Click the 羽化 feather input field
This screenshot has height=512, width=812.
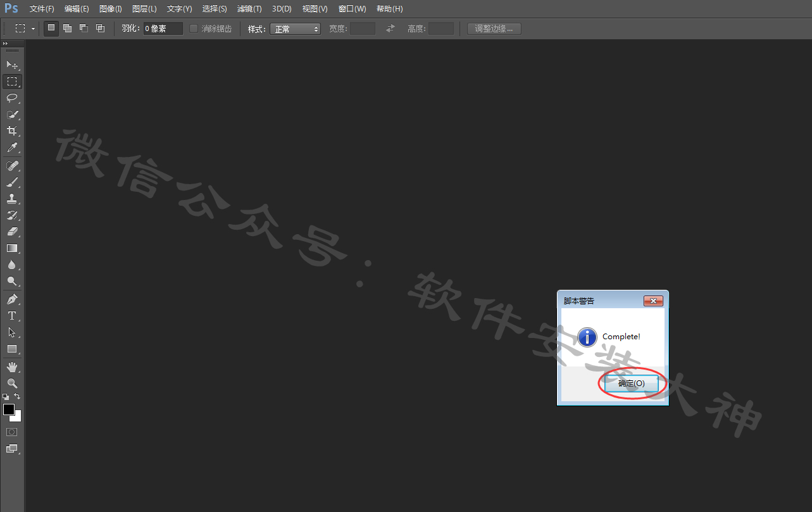click(x=163, y=28)
